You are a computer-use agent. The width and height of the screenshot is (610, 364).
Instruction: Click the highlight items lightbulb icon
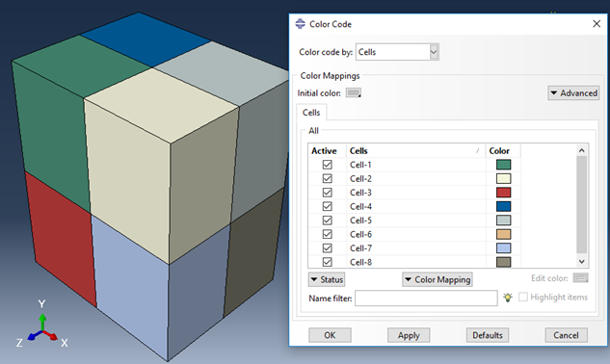(508, 298)
